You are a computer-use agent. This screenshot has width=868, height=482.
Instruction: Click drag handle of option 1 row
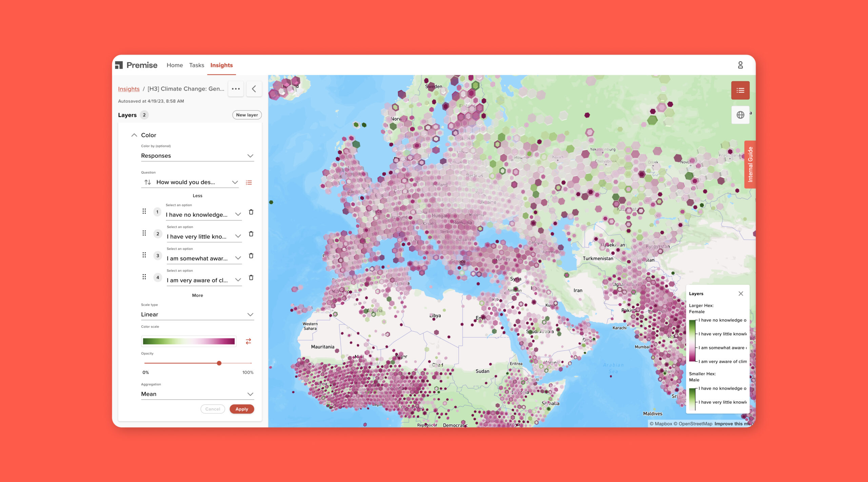[144, 211]
